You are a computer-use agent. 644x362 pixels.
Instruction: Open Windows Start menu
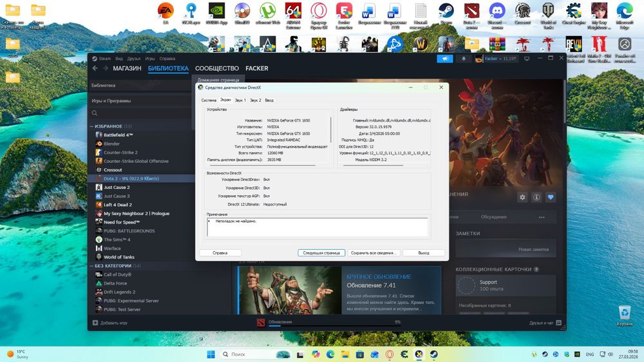[211, 354]
